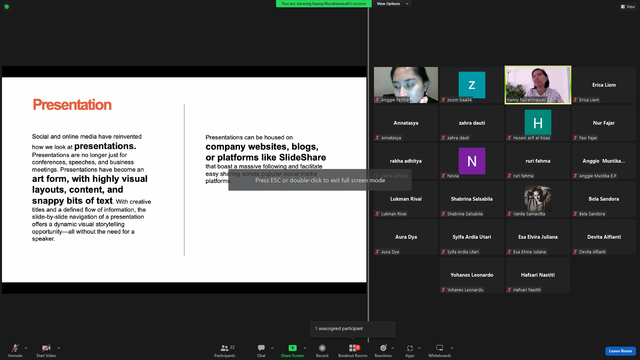Select the ruri fahma participant tile
Screen dimensions: 640x360
538,161
